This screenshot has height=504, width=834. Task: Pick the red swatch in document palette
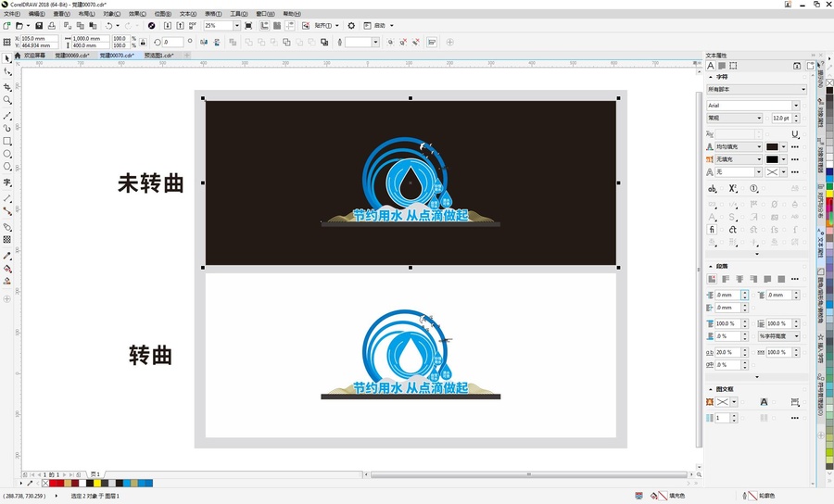click(x=53, y=484)
